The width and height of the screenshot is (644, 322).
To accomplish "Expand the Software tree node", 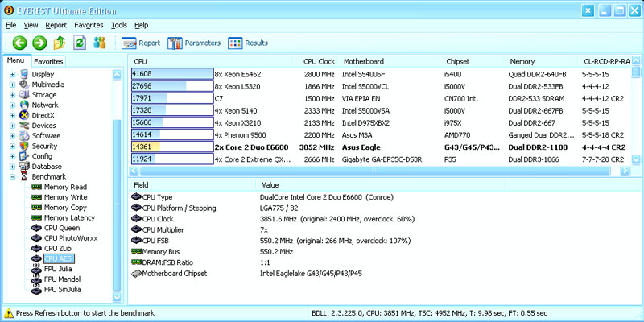I will (x=12, y=136).
